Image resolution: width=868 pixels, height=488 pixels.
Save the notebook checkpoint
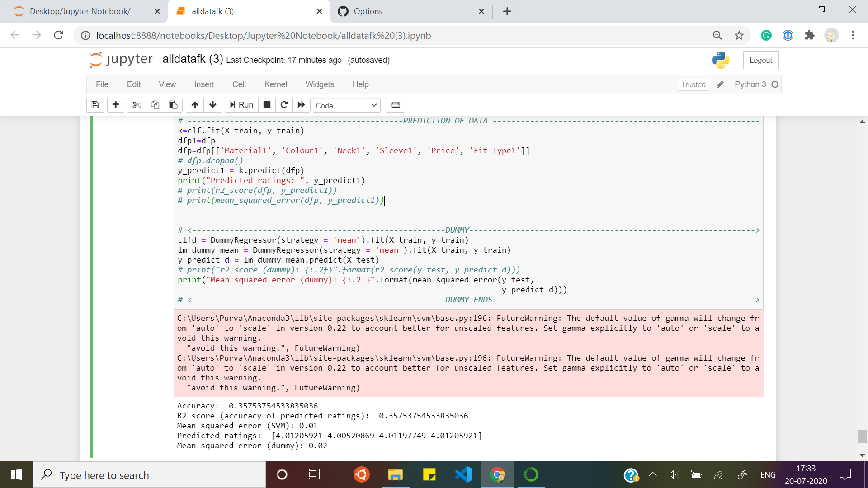95,105
